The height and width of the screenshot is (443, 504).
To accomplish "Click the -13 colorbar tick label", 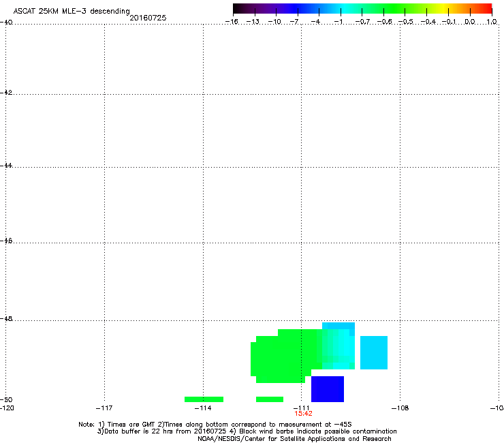I will click(253, 22).
